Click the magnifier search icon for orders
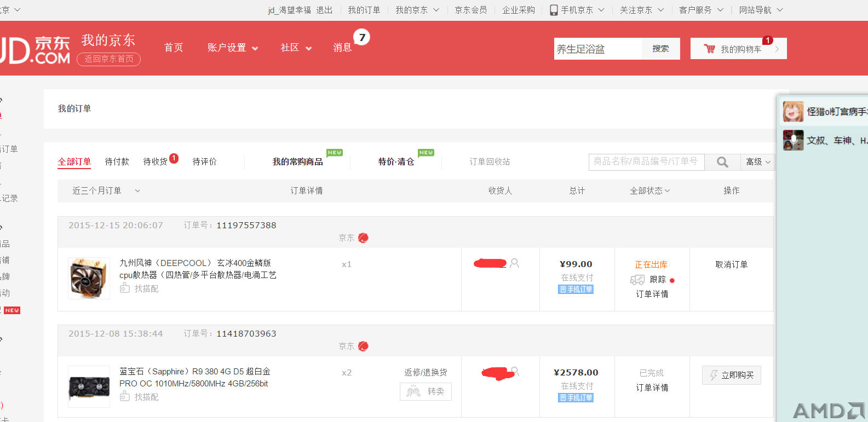 [722, 162]
